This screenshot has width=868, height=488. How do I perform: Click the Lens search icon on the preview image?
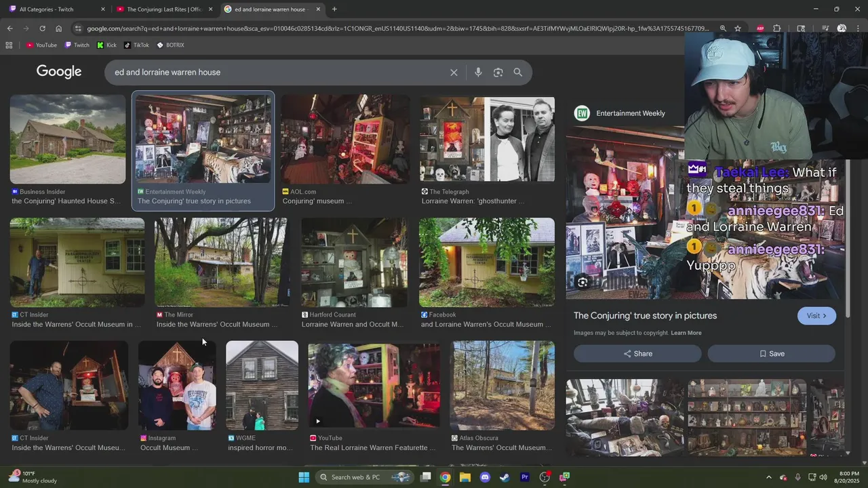(583, 283)
